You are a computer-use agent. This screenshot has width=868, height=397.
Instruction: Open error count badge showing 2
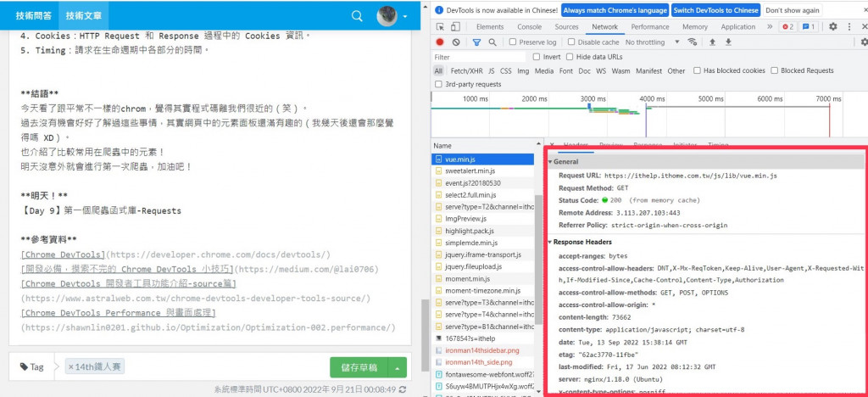click(787, 26)
